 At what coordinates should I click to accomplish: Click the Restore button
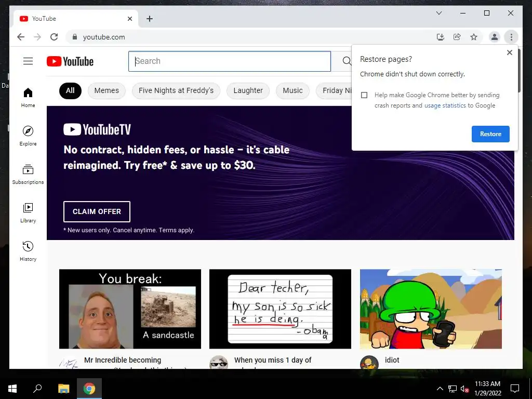point(490,134)
